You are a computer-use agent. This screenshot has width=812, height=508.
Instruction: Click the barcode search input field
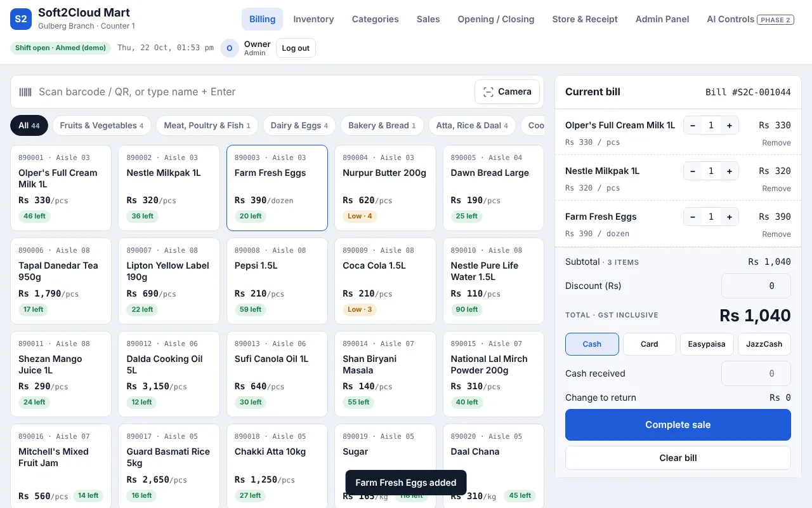(x=252, y=92)
